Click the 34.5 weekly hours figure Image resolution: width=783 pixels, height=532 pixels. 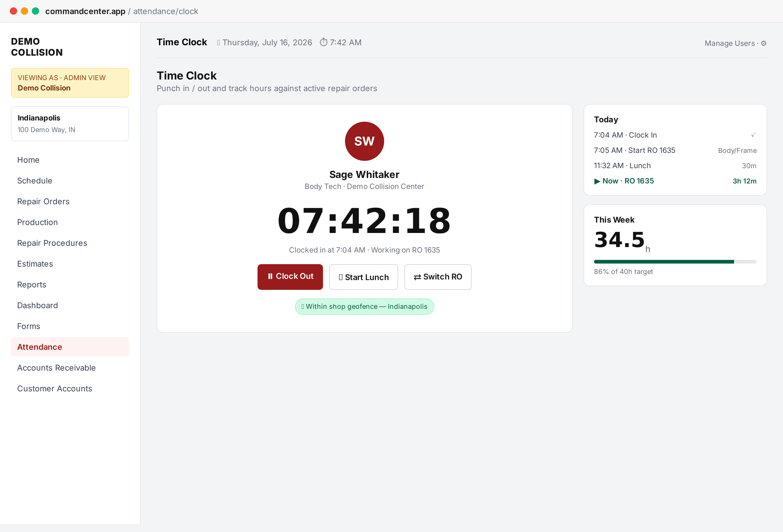click(x=619, y=240)
